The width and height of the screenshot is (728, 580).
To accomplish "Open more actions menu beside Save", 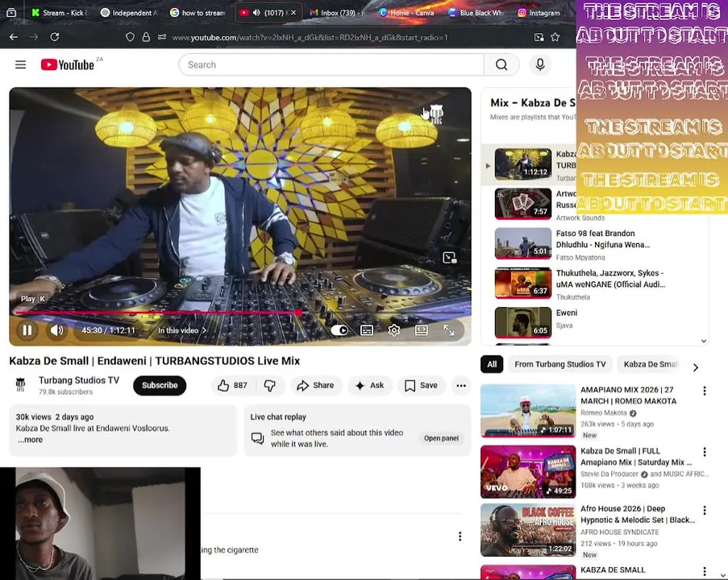I will [461, 385].
